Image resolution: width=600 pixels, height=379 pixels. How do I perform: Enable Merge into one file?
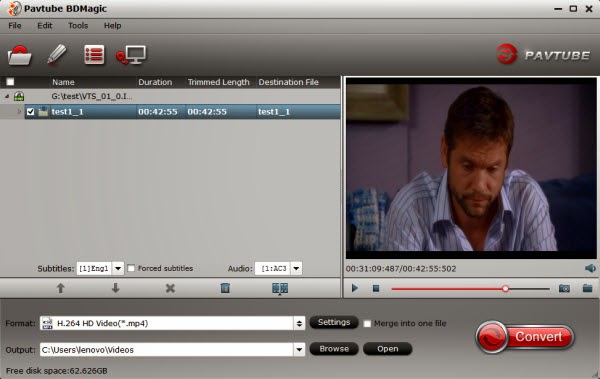367,323
